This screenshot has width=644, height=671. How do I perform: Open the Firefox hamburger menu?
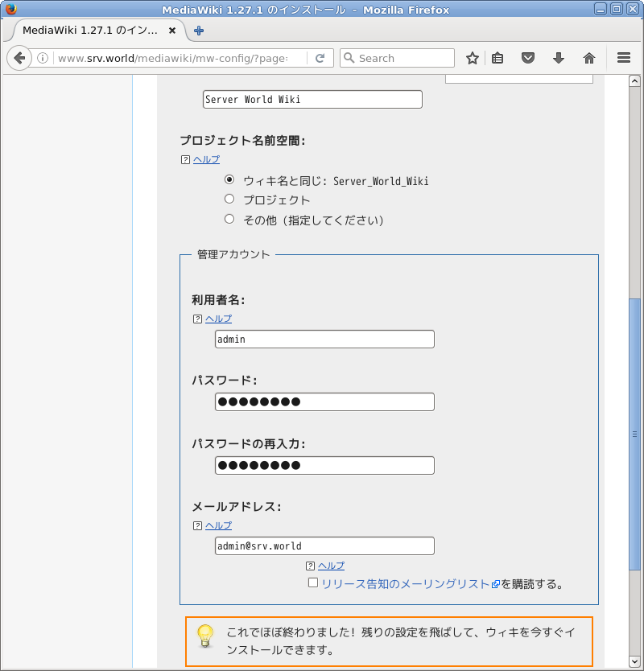(x=624, y=58)
